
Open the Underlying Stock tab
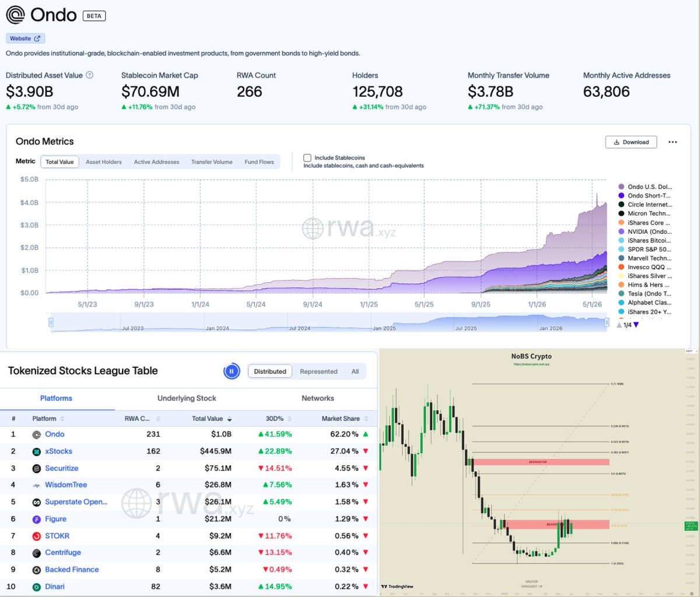(x=187, y=398)
